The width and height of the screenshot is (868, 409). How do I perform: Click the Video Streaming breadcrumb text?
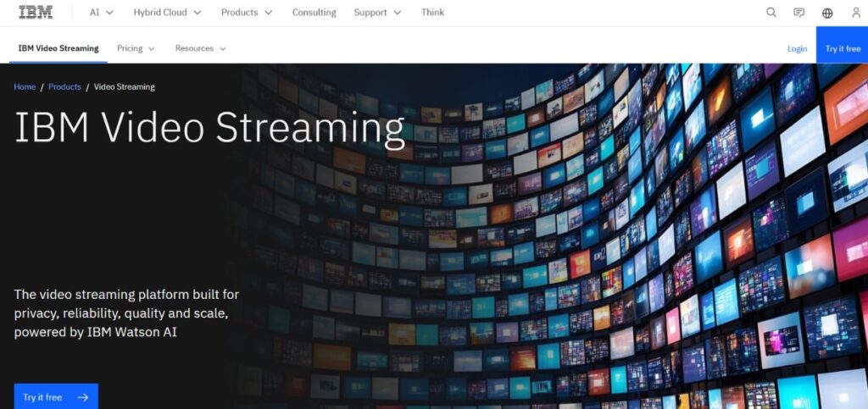(x=124, y=86)
